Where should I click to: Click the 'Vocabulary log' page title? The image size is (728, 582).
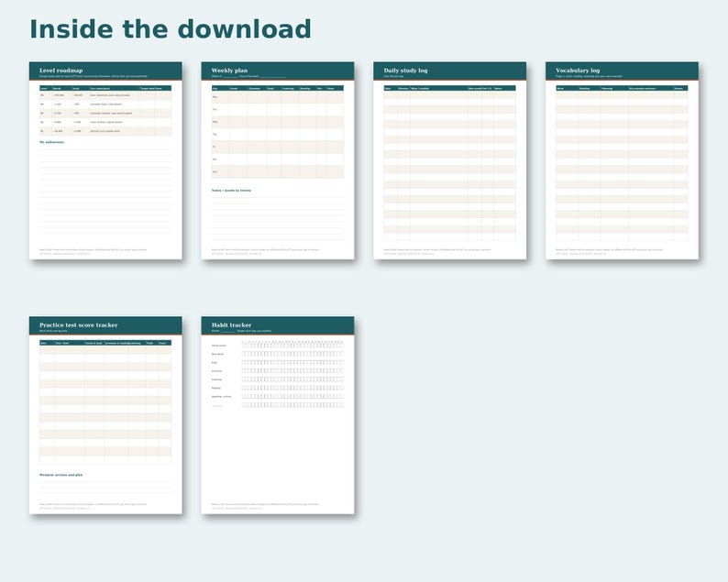tap(578, 71)
